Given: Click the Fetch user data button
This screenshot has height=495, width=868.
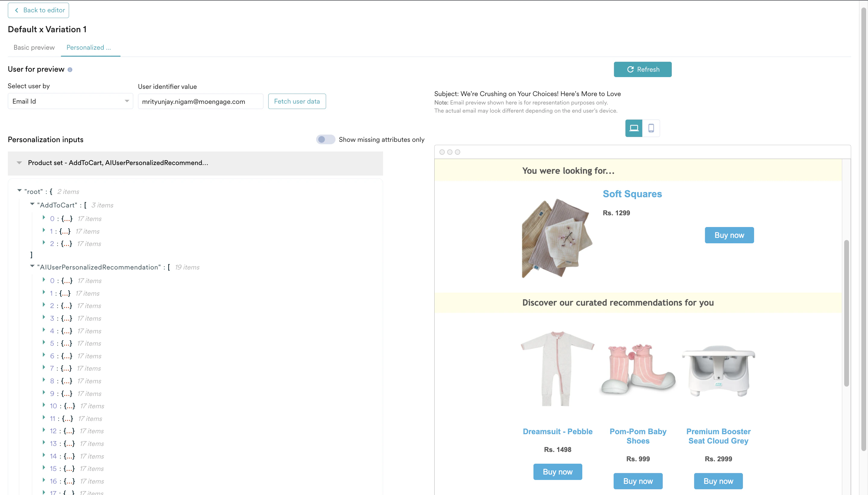Looking at the screenshot, I should tap(297, 101).
